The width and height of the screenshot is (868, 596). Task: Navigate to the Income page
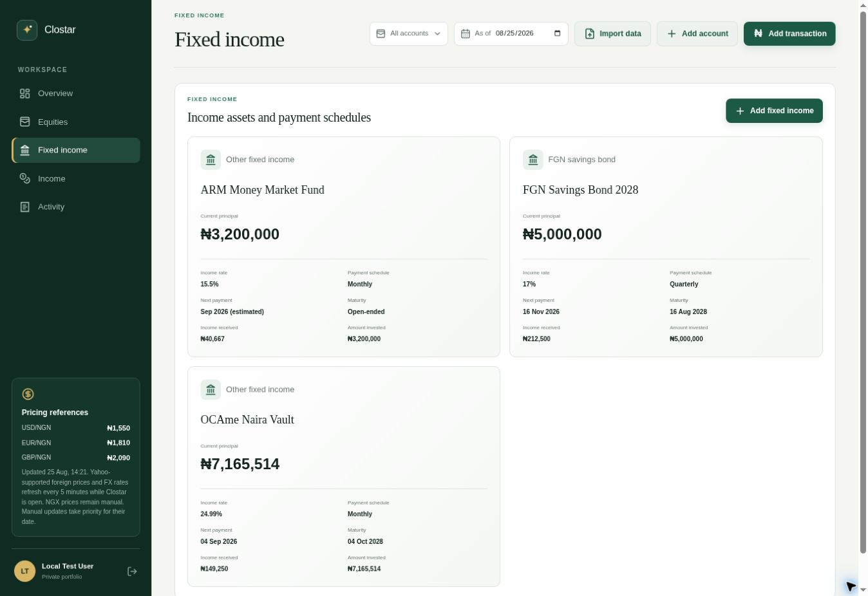76,178
